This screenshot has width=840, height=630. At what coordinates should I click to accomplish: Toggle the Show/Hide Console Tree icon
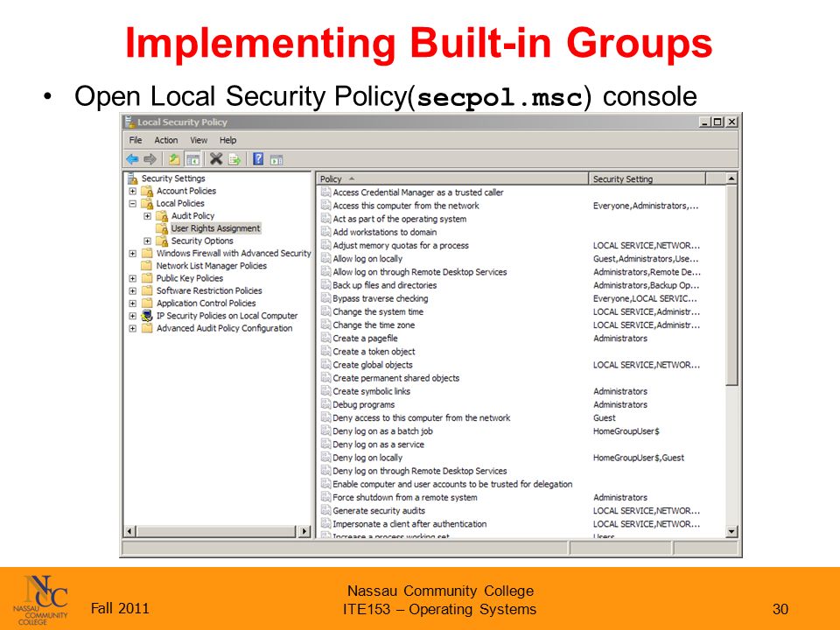point(192,159)
